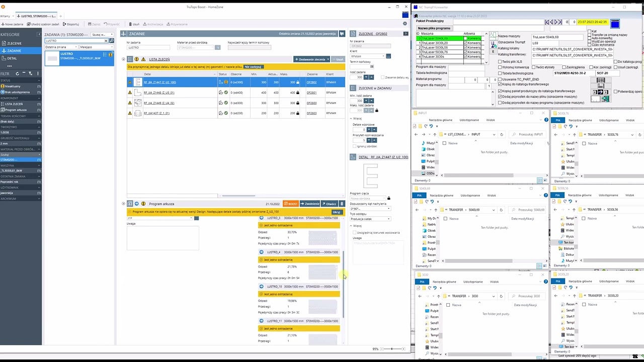Open Widok tab in INPUT explorer window
The image size is (644, 362).
point(491,120)
